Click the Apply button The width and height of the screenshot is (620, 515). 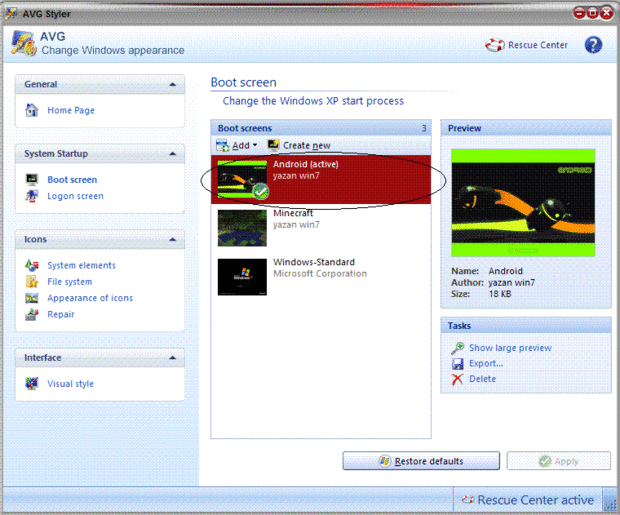pos(558,461)
